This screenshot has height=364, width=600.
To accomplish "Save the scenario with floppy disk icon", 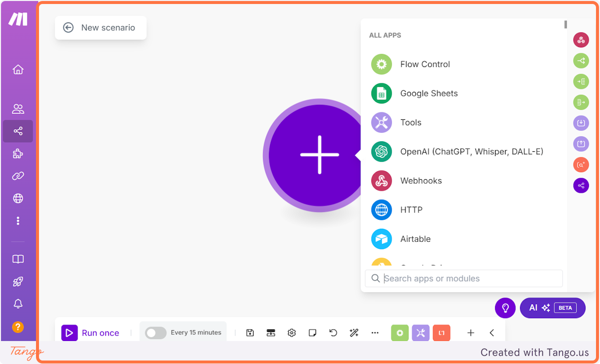I will pyautogui.click(x=250, y=333).
